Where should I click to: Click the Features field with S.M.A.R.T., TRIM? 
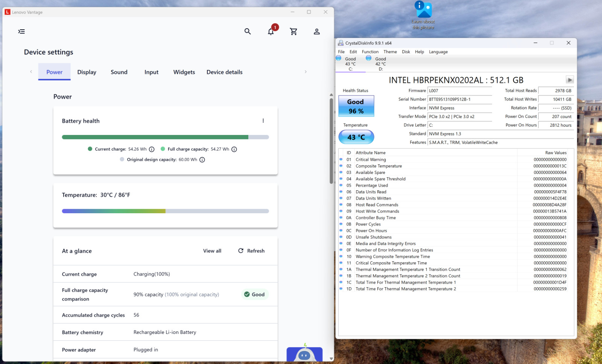point(500,143)
